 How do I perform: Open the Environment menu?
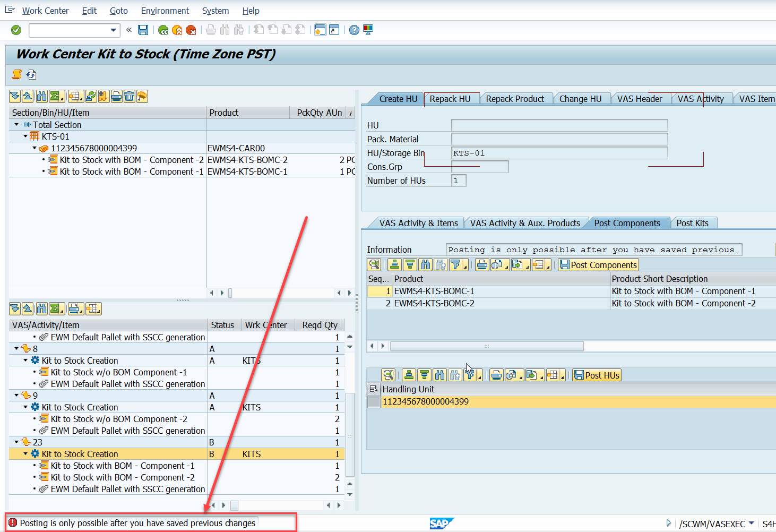165,11
